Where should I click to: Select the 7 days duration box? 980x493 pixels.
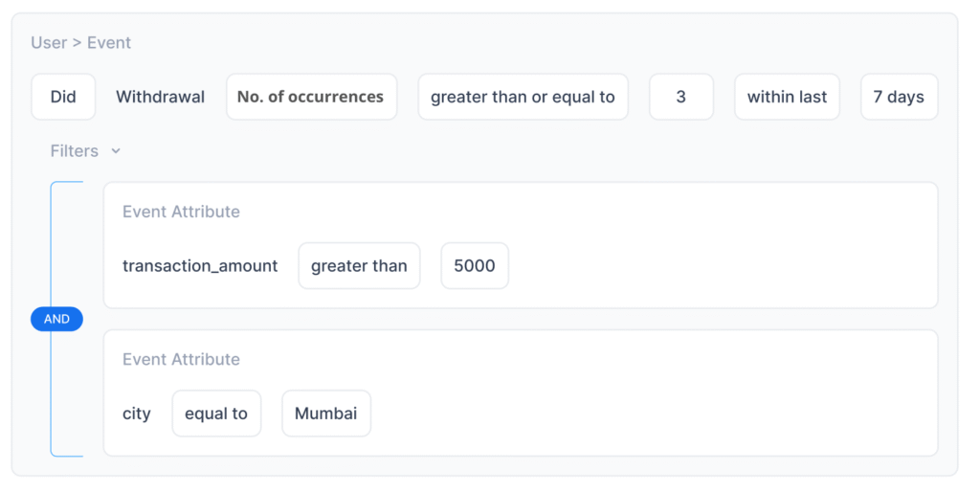pos(899,97)
